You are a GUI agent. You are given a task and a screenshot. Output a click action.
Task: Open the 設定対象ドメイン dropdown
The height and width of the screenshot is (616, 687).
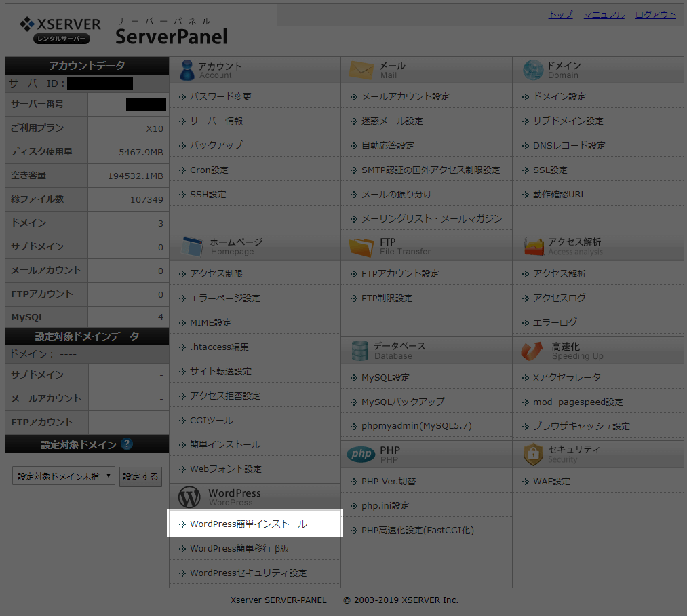coord(64,476)
